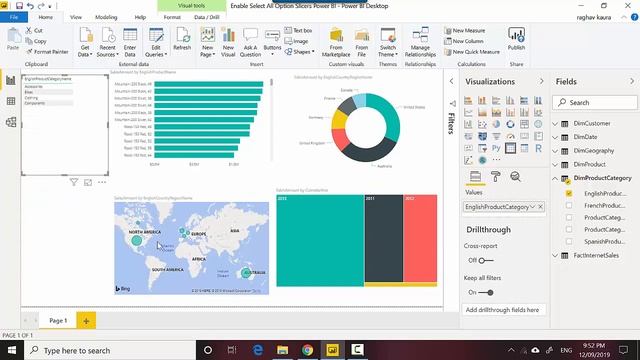Open the Shapes dropdown
640x360 pixels.
tap(300, 52)
